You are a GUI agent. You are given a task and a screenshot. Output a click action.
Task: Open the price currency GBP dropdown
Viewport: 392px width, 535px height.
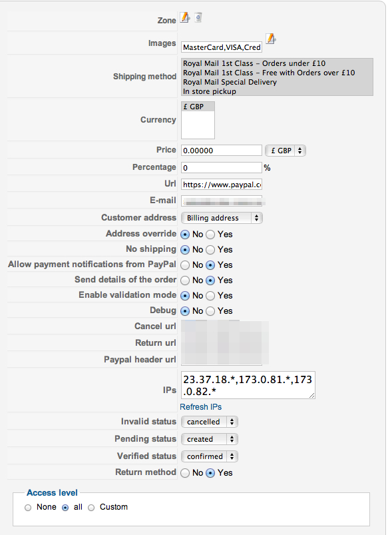click(x=286, y=151)
